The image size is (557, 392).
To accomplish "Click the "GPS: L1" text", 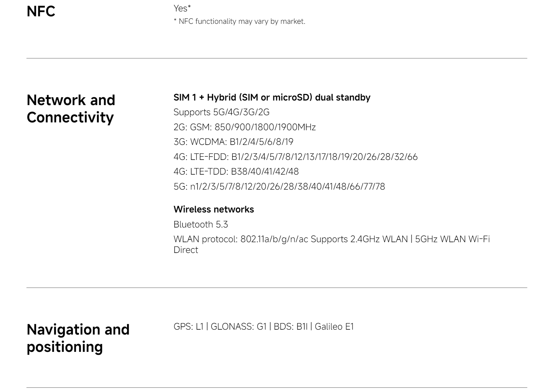I will pyautogui.click(x=188, y=327).
